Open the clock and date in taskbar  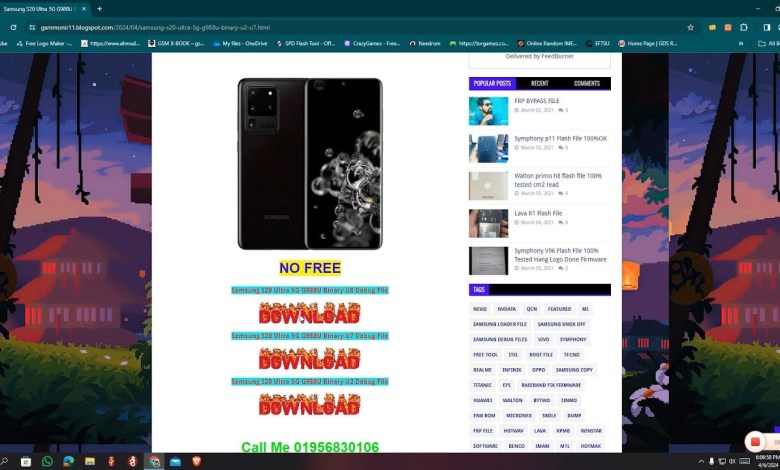pyautogui.click(x=768, y=461)
